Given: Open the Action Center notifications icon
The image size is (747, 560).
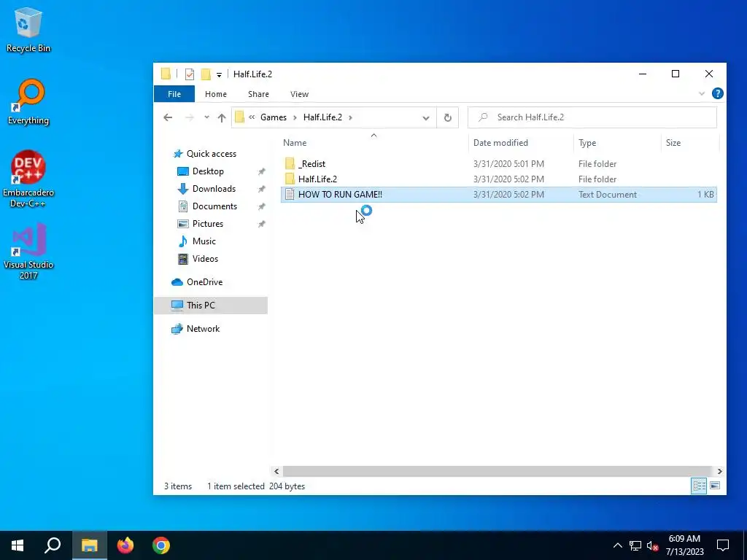Looking at the screenshot, I should (x=723, y=545).
